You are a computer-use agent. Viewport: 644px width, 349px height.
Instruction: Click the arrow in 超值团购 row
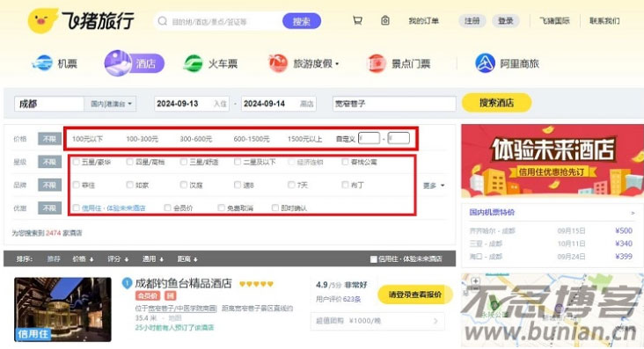[x=435, y=321]
